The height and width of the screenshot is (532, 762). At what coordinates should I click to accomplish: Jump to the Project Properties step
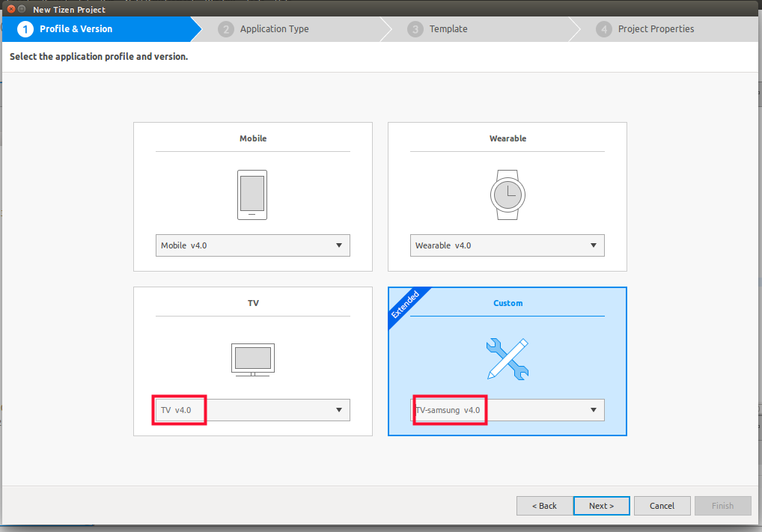(x=656, y=29)
